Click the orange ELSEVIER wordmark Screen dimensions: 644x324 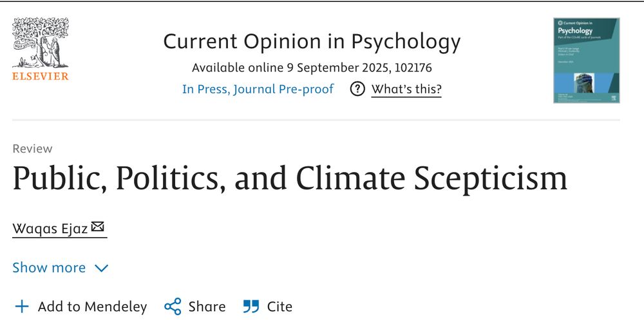(x=40, y=77)
